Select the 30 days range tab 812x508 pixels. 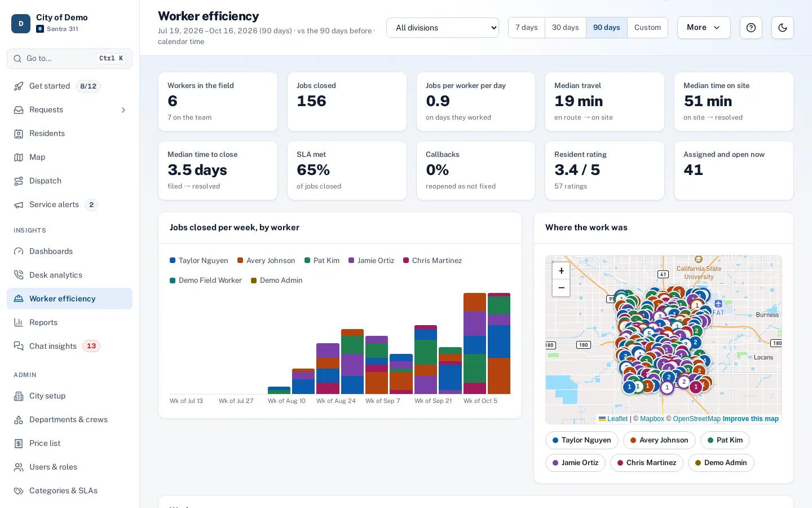tap(566, 28)
